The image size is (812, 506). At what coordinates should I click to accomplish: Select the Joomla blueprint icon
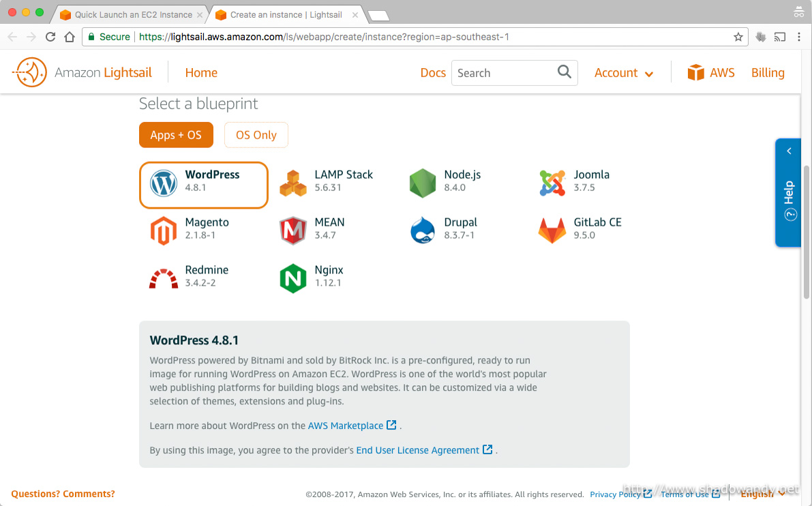tap(552, 183)
